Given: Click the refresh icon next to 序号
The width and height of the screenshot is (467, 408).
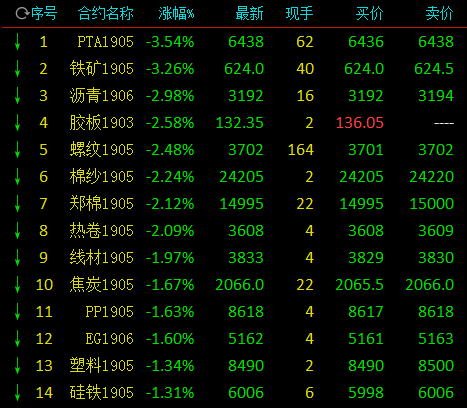Looking at the screenshot, I should pyautogui.click(x=22, y=14).
